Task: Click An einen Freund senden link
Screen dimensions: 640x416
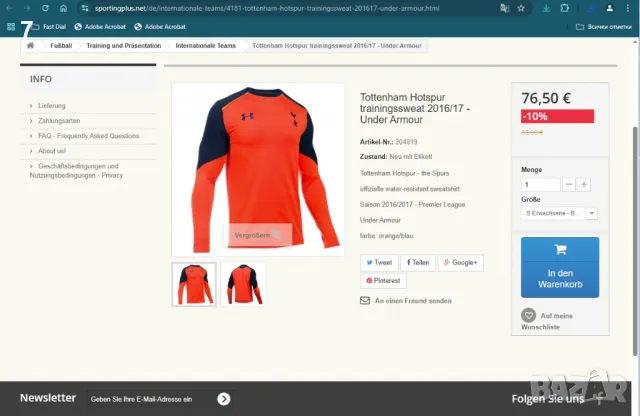Action: coord(413,301)
